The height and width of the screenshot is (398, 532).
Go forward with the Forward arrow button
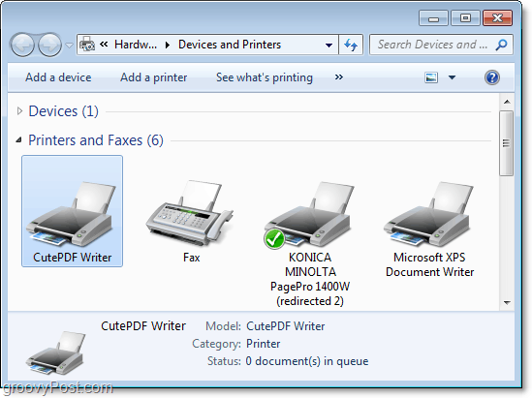coord(49,45)
